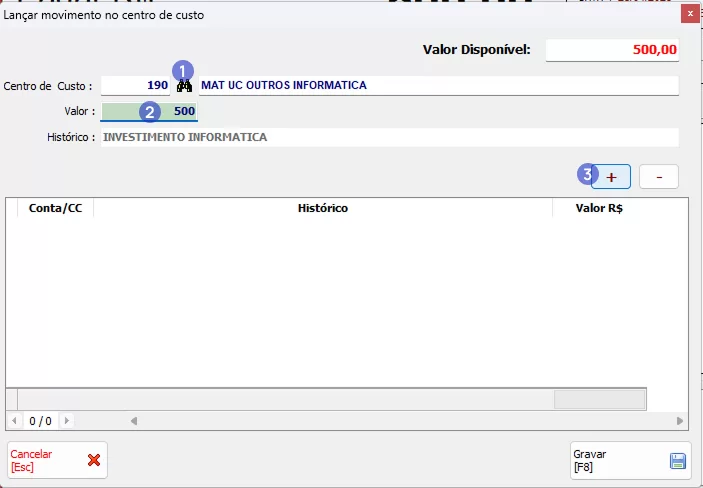Go to next record in grid navigator
Screen dimensions: 703x488
coord(67,421)
